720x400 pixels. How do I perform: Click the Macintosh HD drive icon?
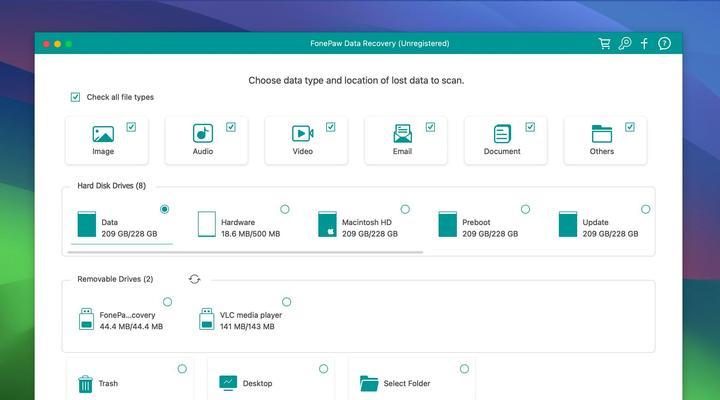pyautogui.click(x=327, y=224)
